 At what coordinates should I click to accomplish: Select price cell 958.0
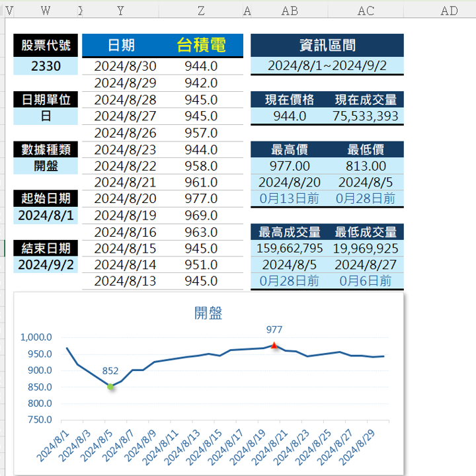pyautogui.click(x=201, y=166)
